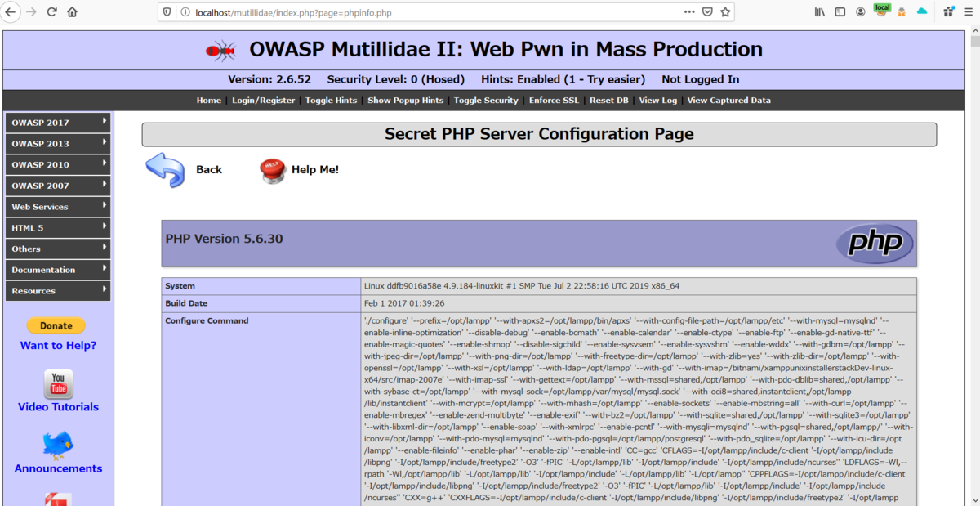Click the Hints: Enabled status text
Image resolution: width=980 pixels, height=506 pixels.
[x=563, y=79]
